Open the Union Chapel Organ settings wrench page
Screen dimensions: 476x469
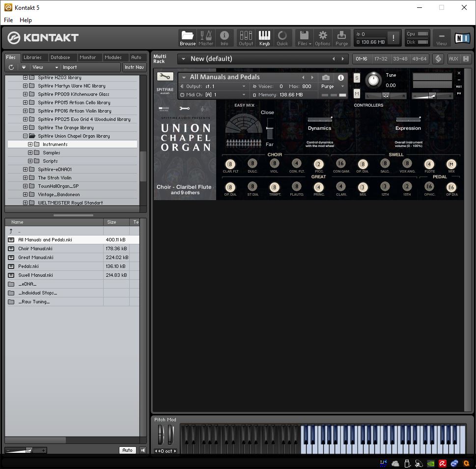184,109
